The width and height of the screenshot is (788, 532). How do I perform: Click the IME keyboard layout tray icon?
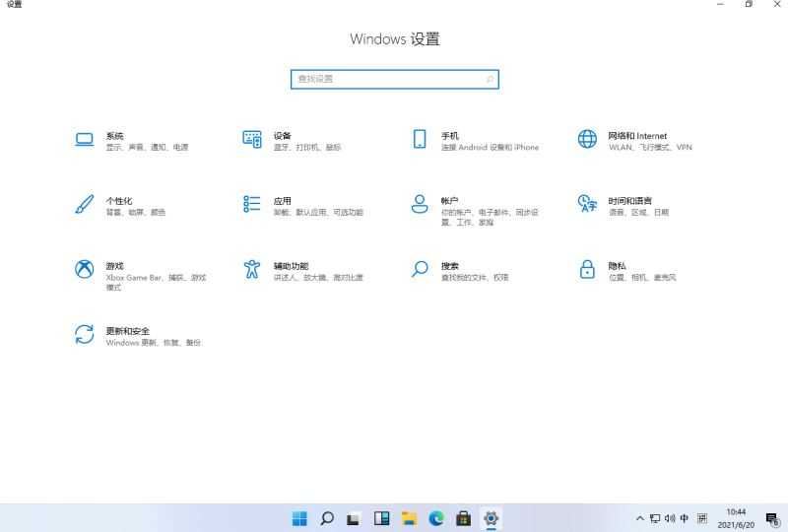click(x=702, y=518)
